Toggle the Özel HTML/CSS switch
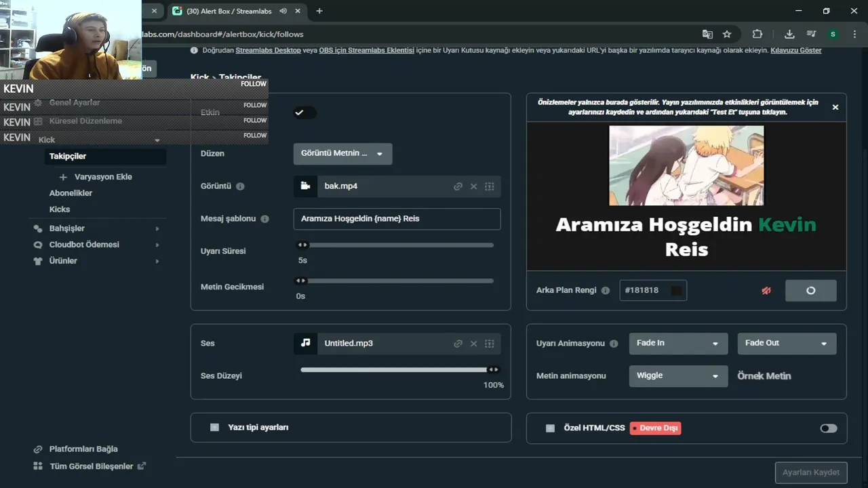 829,428
